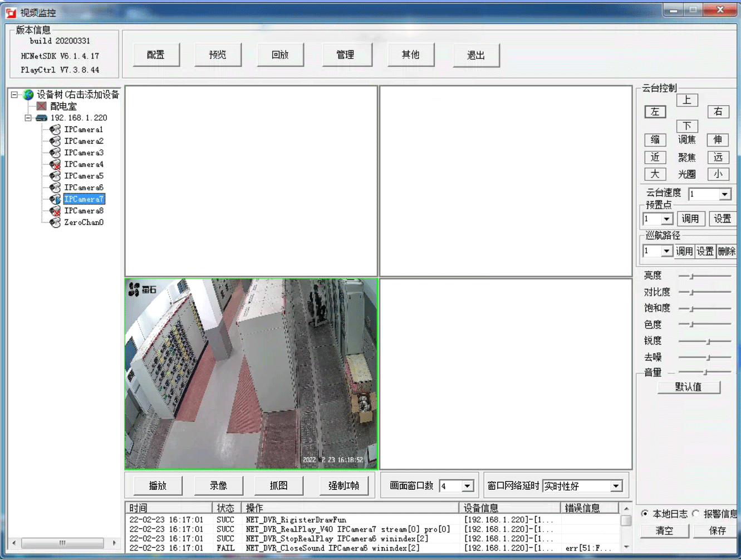This screenshot has width=741, height=560.
Task: Click the DVR device icon for 192.168.1.220
Action: pyautogui.click(x=42, y=118)
